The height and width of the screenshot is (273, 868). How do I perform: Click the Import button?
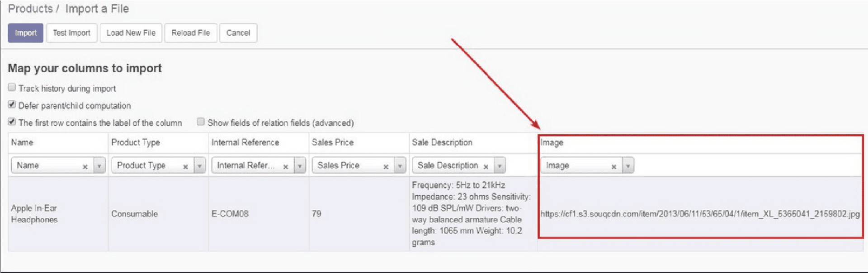(x=26, y=33)
